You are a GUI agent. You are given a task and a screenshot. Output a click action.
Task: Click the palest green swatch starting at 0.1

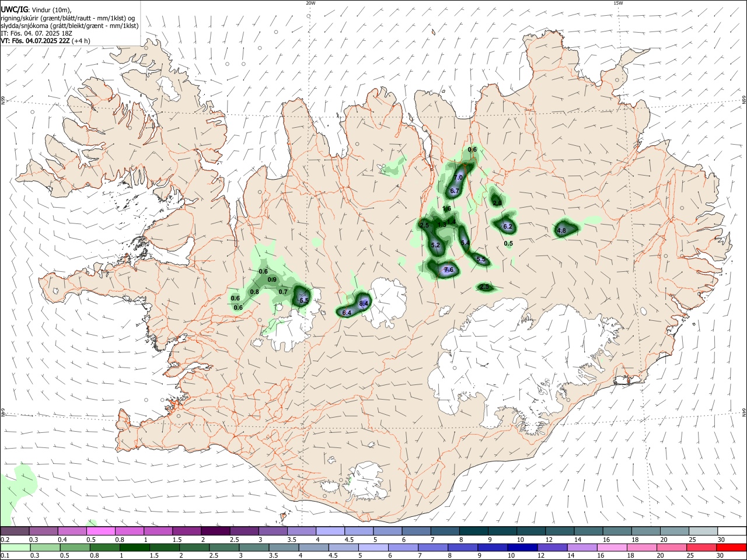[x=15, y=547]
